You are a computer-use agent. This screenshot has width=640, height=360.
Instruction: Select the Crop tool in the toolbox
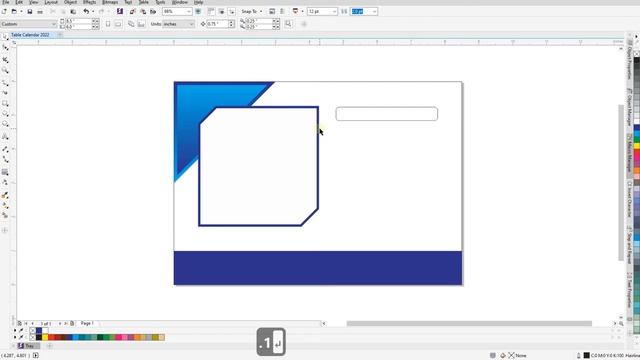[x=5, y=60]
